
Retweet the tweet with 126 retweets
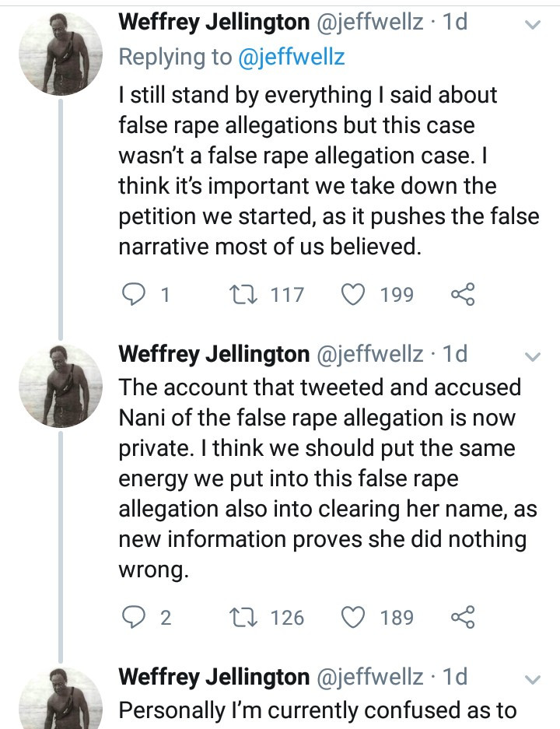[236, 618]
